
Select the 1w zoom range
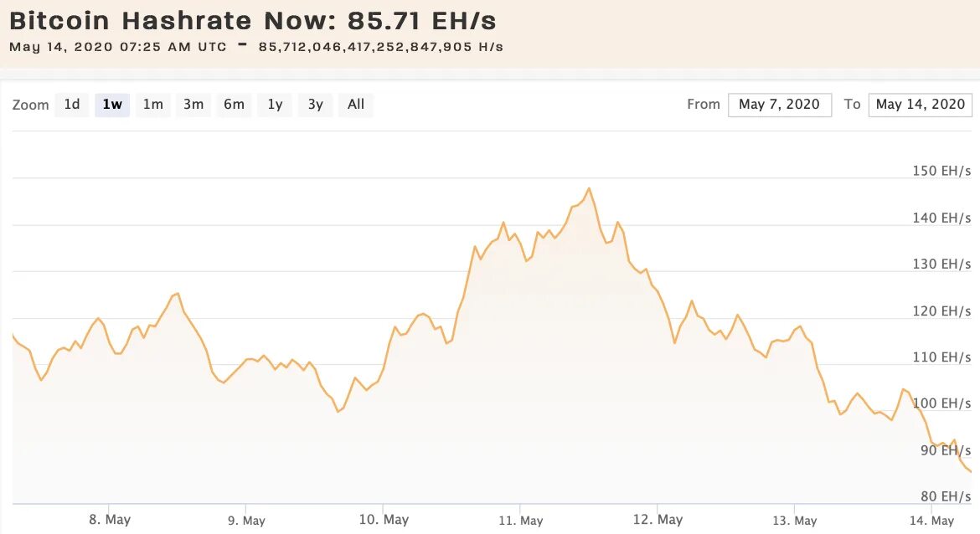coord(112,105)
